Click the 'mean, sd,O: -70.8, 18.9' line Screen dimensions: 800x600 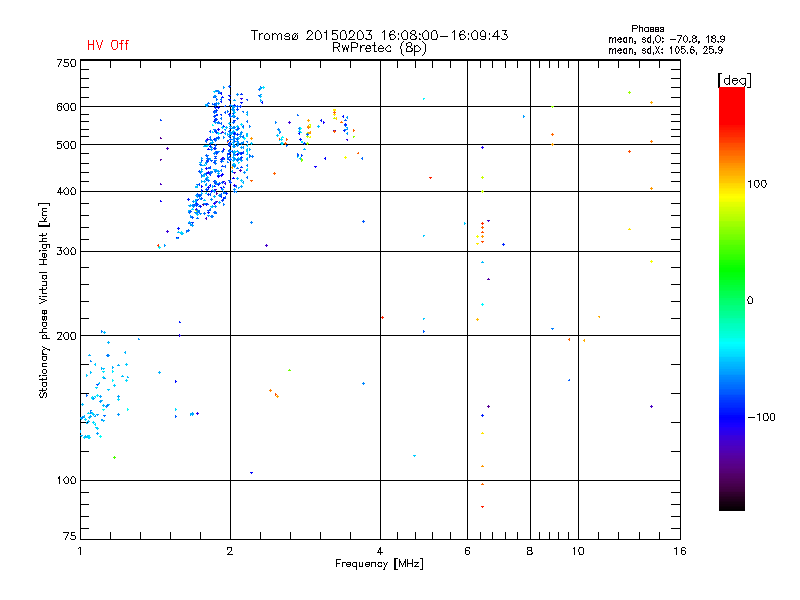[x=666, y=39]
